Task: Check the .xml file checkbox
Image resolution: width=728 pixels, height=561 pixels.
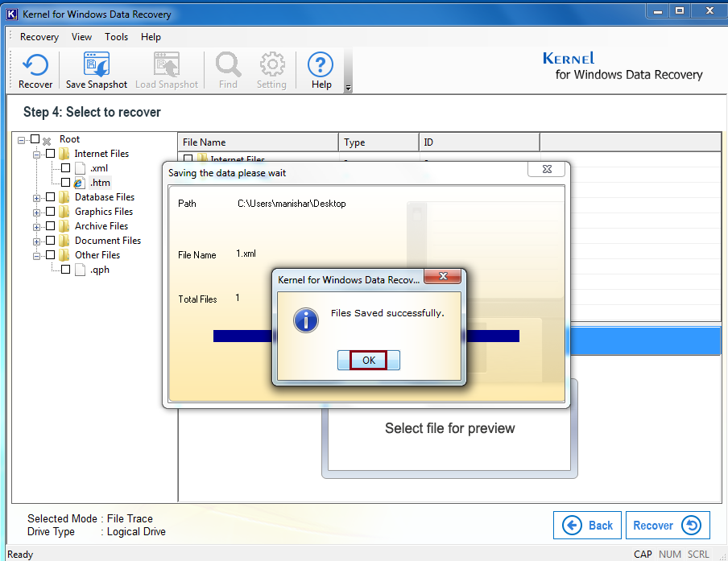Action: pos(65,167)
